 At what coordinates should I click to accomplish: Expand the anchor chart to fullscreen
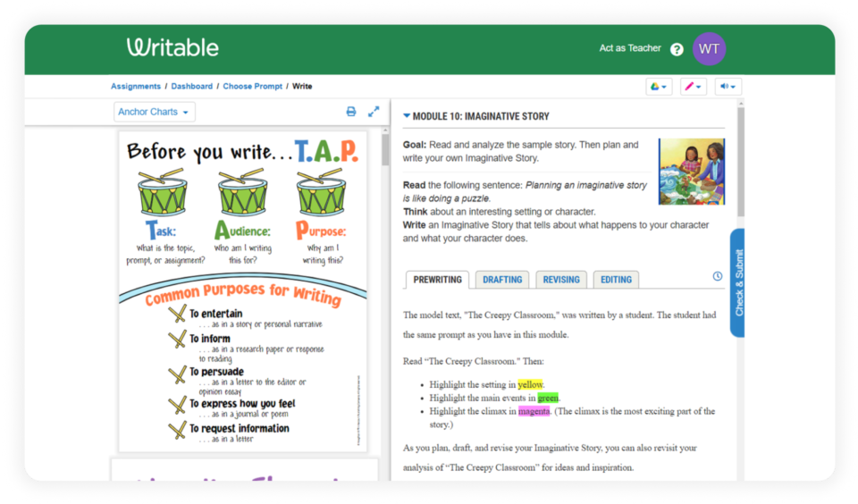(374, 112)
